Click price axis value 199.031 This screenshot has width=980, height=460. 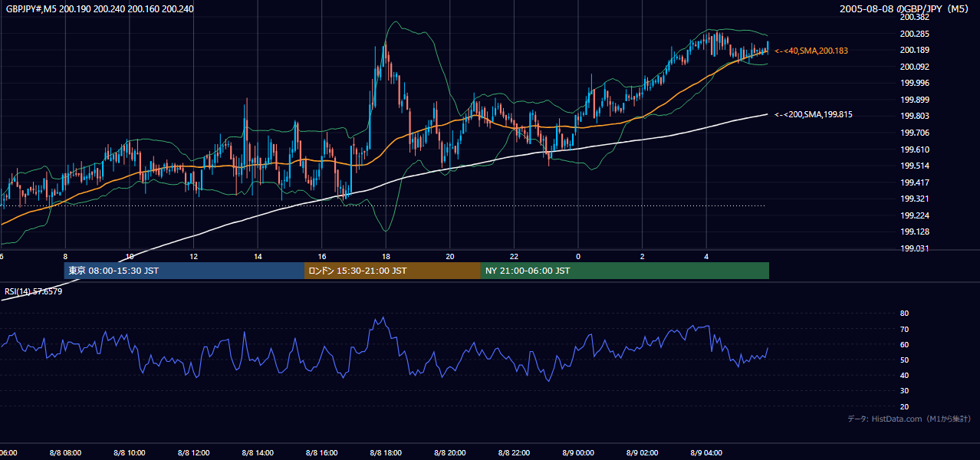[914, 248]
